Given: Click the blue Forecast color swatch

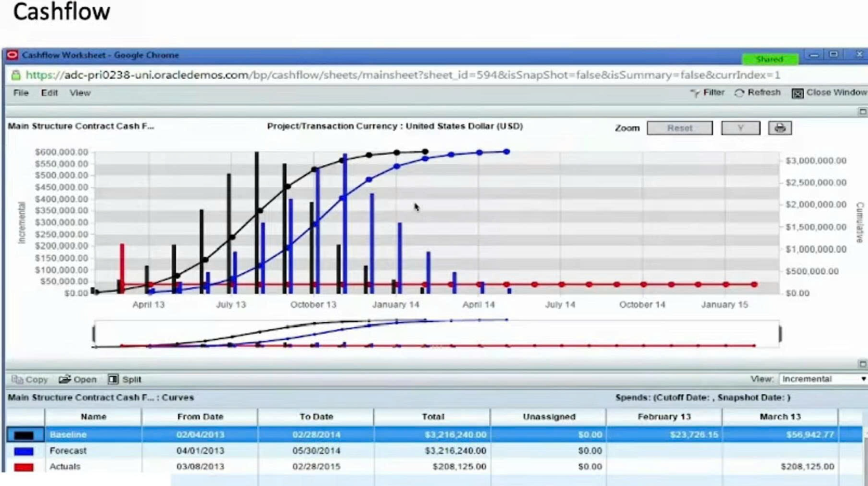Looking at the screenshot, I should click(x=24, y=451).
